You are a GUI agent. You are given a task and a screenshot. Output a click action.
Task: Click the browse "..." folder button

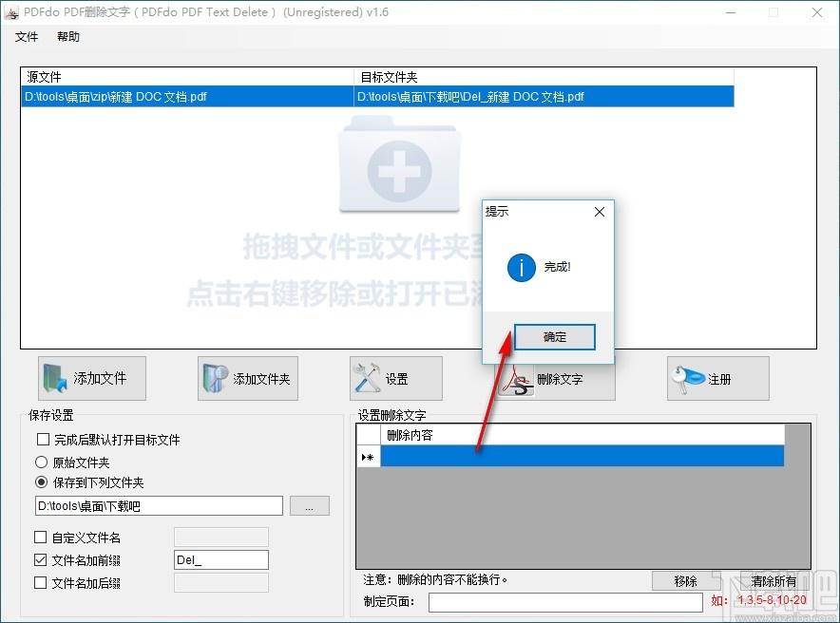tap(310, 506)
